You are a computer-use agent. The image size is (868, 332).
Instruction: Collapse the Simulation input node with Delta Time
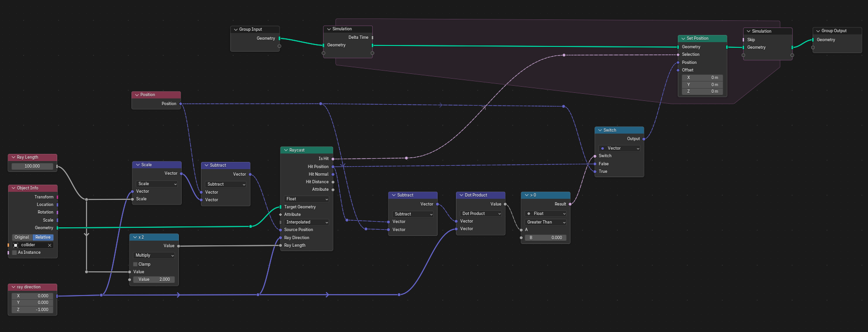coord(329,29)
